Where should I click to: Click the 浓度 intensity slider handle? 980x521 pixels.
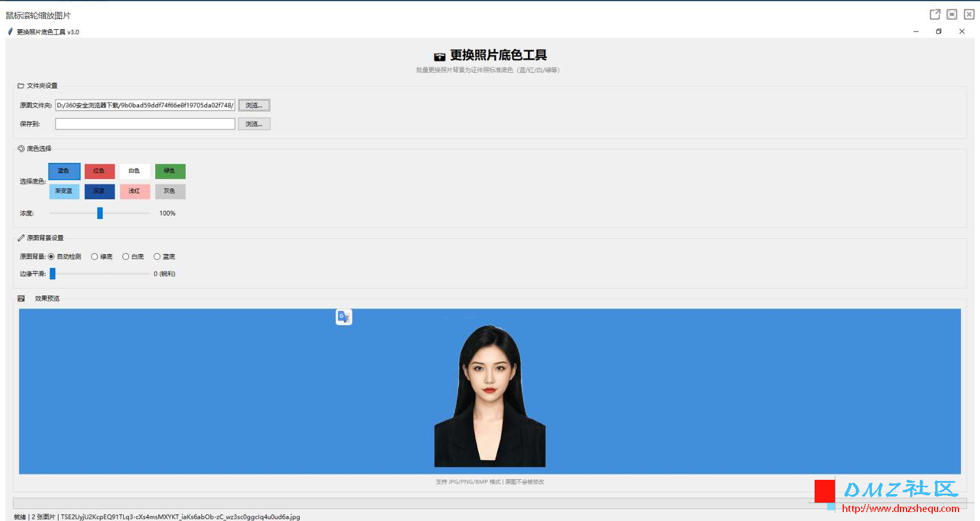coord(100,213)
